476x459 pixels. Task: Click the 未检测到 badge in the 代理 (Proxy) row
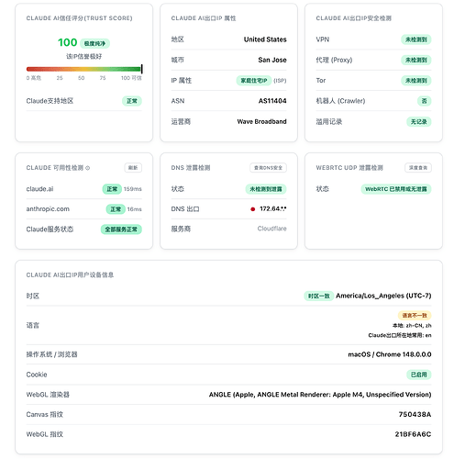[416, 60]
